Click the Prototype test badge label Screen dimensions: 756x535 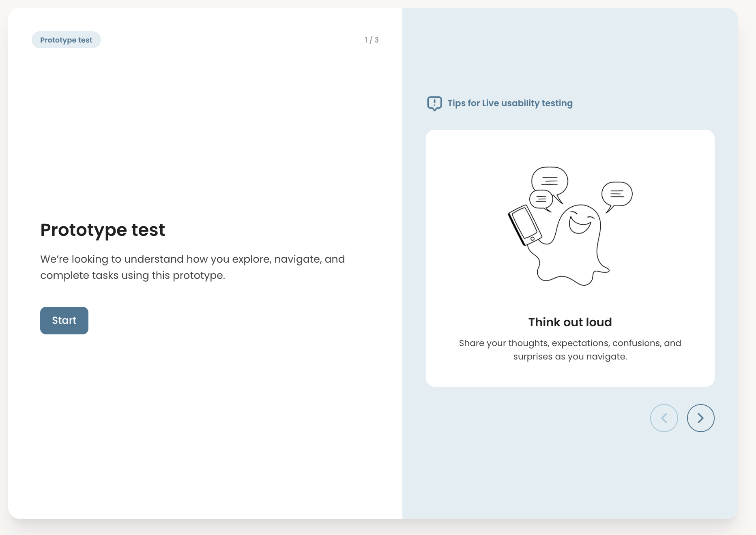(66, 40)
